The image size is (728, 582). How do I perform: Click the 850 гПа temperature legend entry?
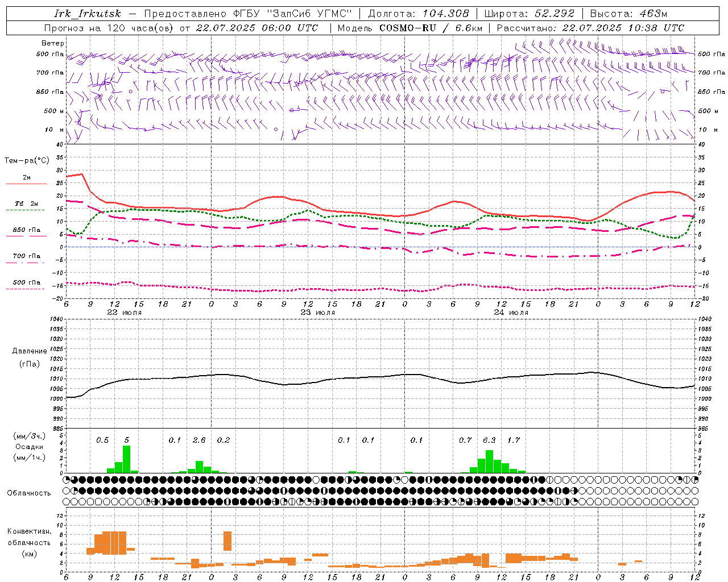pyautogui.click(x=27, y=230)
